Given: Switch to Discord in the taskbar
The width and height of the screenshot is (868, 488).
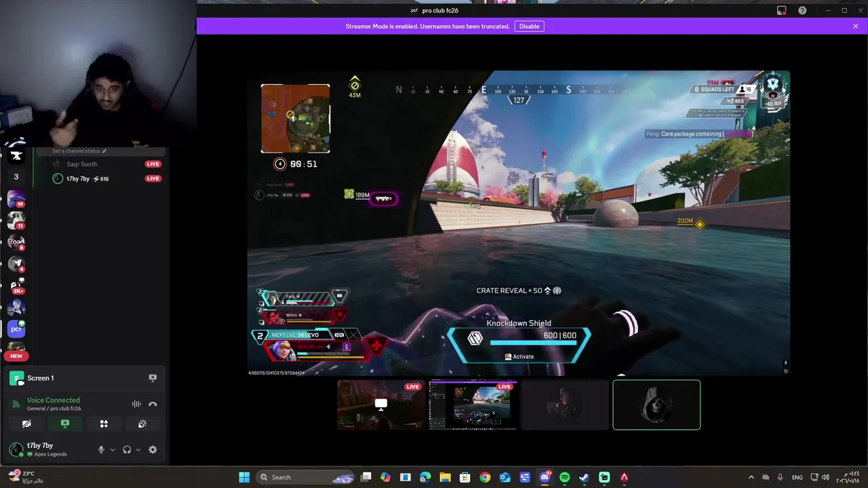Looking at the screenshot, I should [x=545, y=477].
